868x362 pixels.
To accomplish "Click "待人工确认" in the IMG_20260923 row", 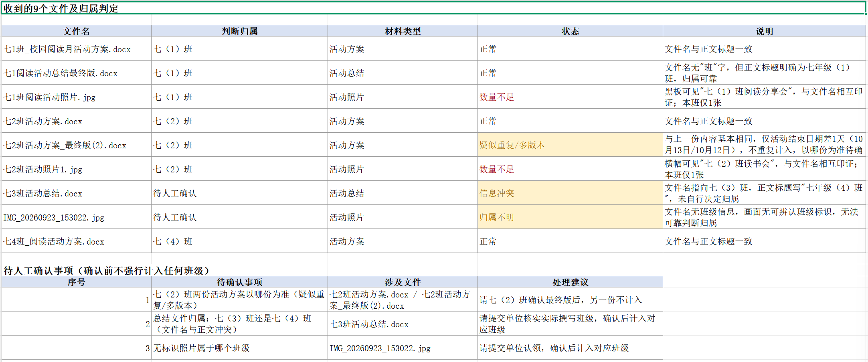I will (239, 217).
